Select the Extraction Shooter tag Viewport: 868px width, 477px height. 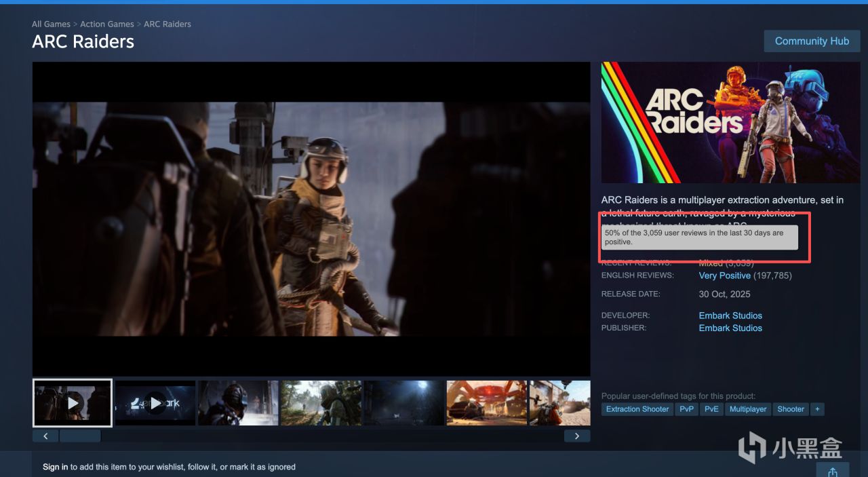tap(637, 409)
